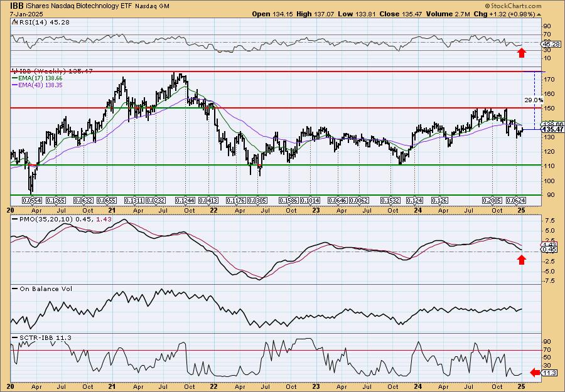Click the Volume 2.7M value
The height and width of the screenshot is (392, 565).
coord(448,14)
